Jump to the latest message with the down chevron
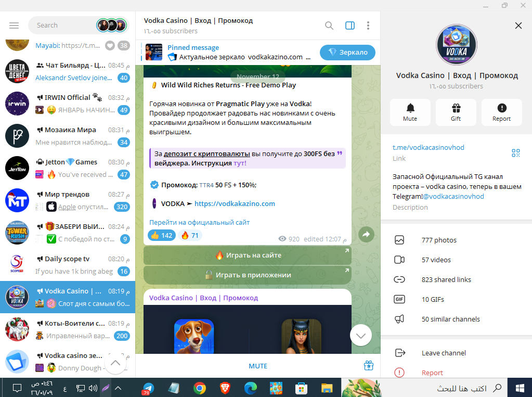 point(361,336)
